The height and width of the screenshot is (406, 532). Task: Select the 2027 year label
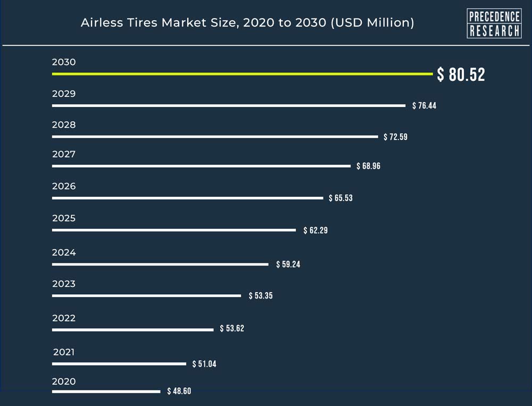click(64, 154)
